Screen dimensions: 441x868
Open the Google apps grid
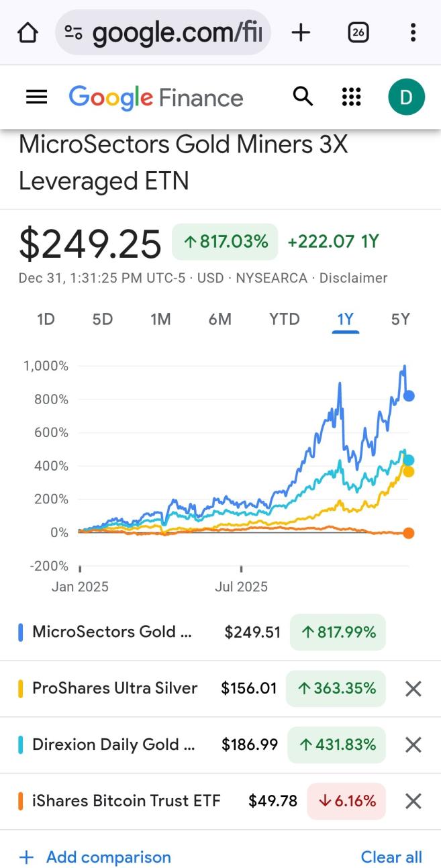click(x=352, y=97)
